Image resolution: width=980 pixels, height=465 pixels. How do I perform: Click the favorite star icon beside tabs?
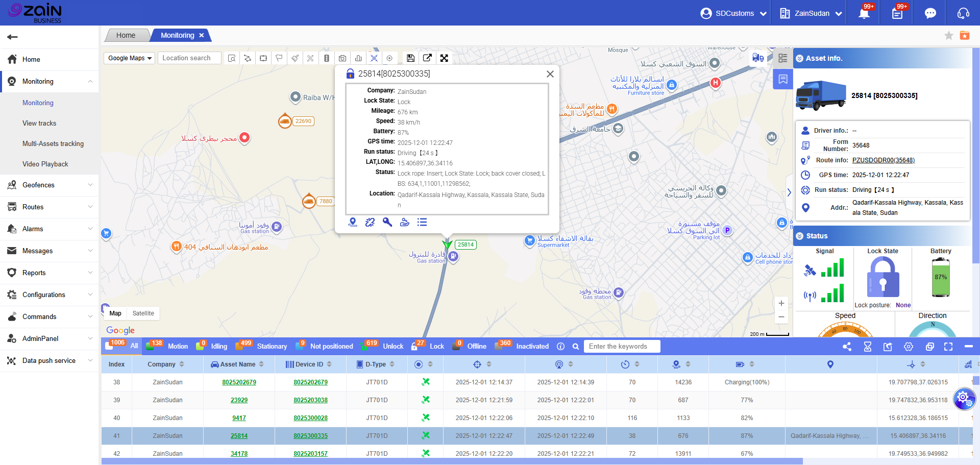pos(948,35)
